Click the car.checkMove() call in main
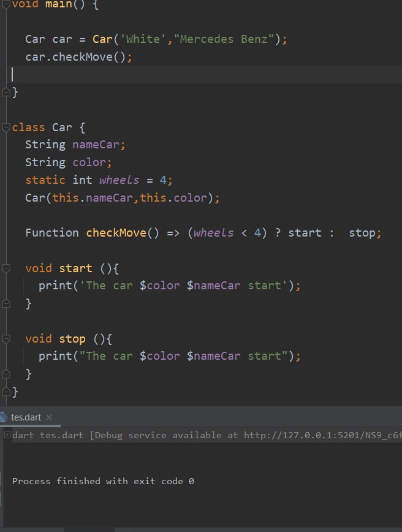Image resolution: width=402 pixels, height=532 pixels. [x=78, y=56]
